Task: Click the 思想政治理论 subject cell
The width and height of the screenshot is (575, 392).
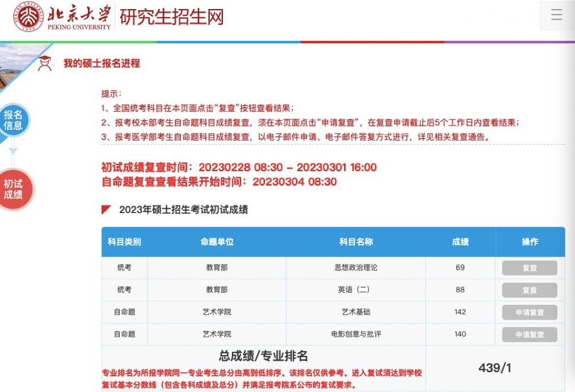Action: 356,267
